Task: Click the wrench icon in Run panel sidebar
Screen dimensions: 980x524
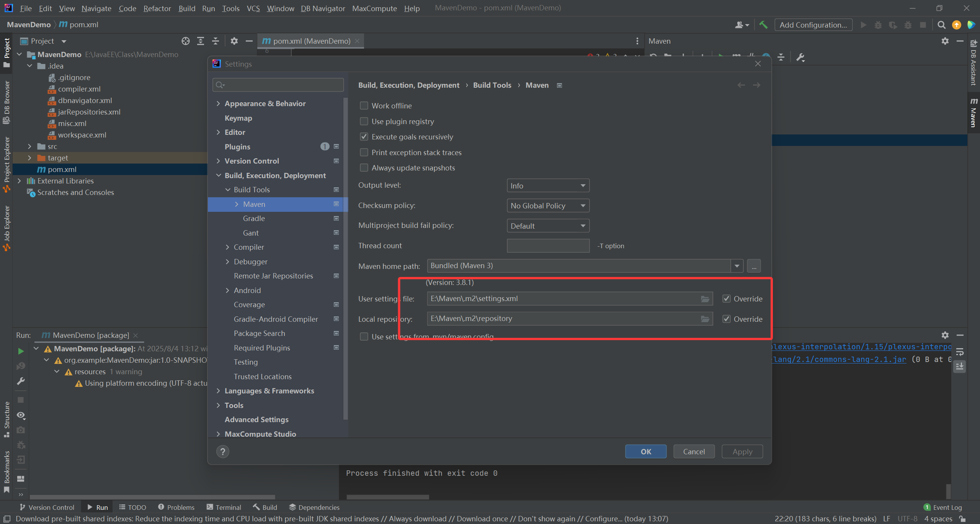Action: (21, 381)
